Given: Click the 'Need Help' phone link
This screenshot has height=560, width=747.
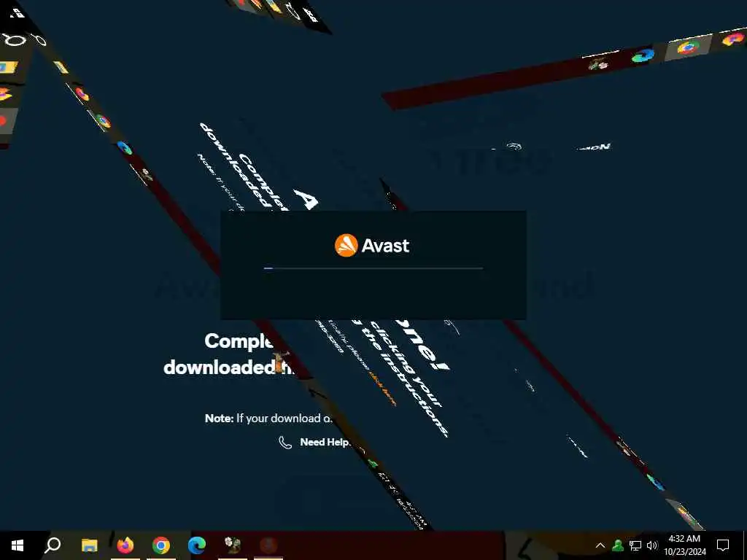Looking at the screenshot, I should click(x=314, y=443).
